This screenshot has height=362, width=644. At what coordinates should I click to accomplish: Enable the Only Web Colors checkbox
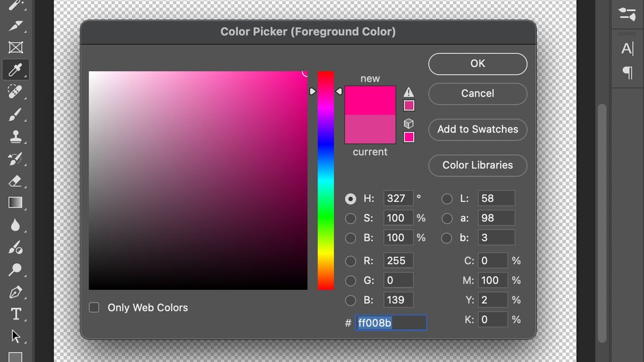pos(94,307)
